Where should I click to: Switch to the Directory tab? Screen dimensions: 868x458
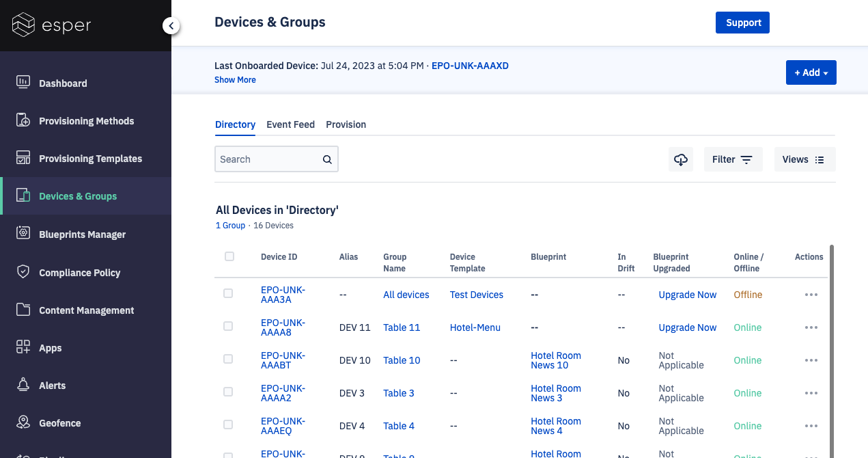pos(235,124)
